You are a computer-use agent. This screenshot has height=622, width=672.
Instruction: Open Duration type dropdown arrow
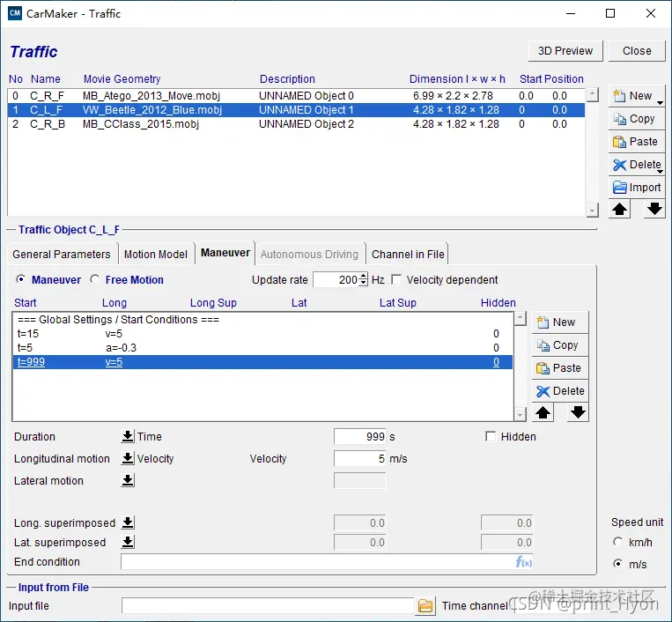tap(128, 437)
